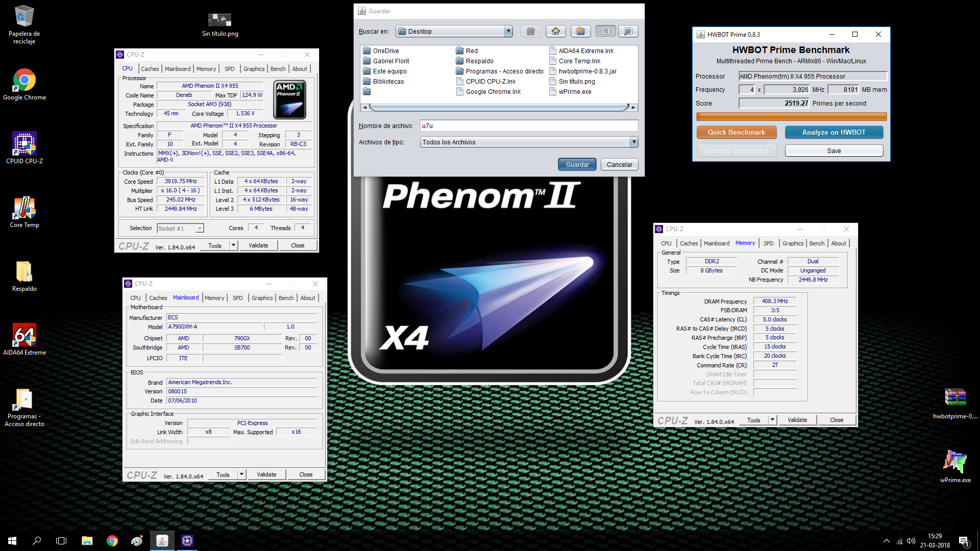Select the Respaldo desktop folder icon

point(24,276)
